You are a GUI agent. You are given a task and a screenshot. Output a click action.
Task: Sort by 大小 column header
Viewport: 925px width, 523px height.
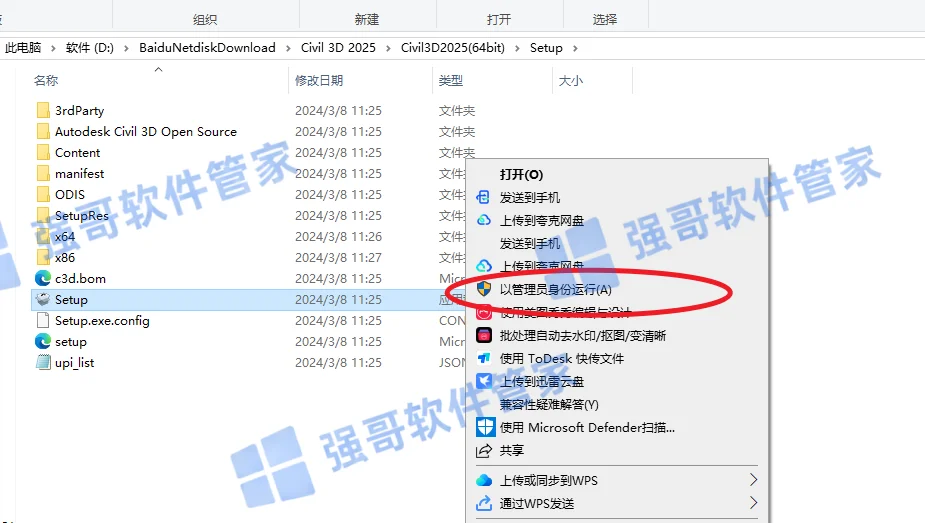click(570, 81)
